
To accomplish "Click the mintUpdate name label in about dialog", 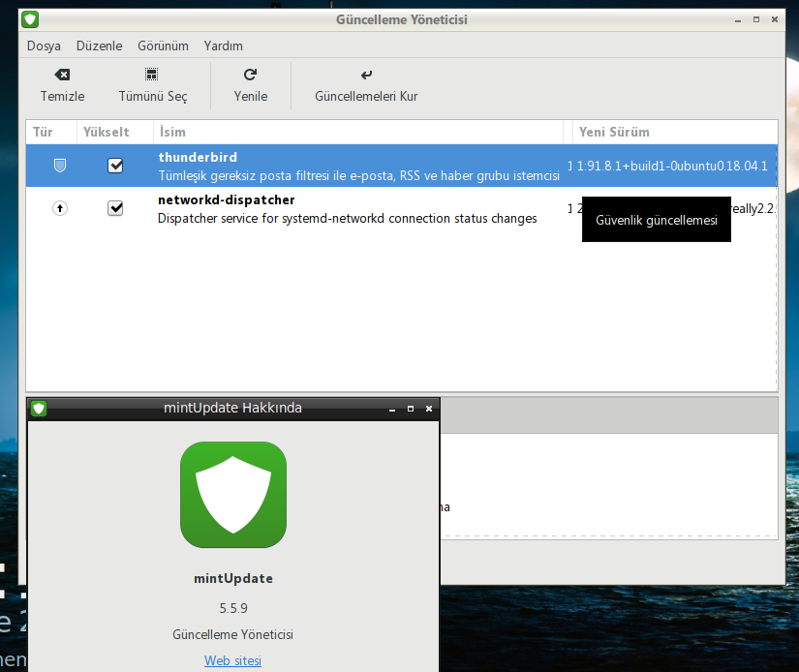I will tap(233, 579).
